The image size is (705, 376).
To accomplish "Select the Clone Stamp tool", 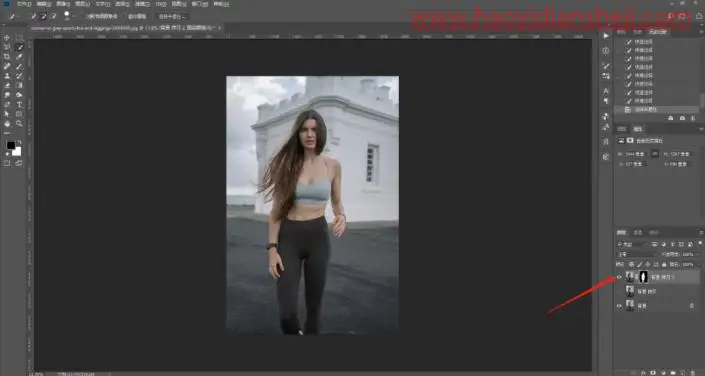I will tap(7, 76).
